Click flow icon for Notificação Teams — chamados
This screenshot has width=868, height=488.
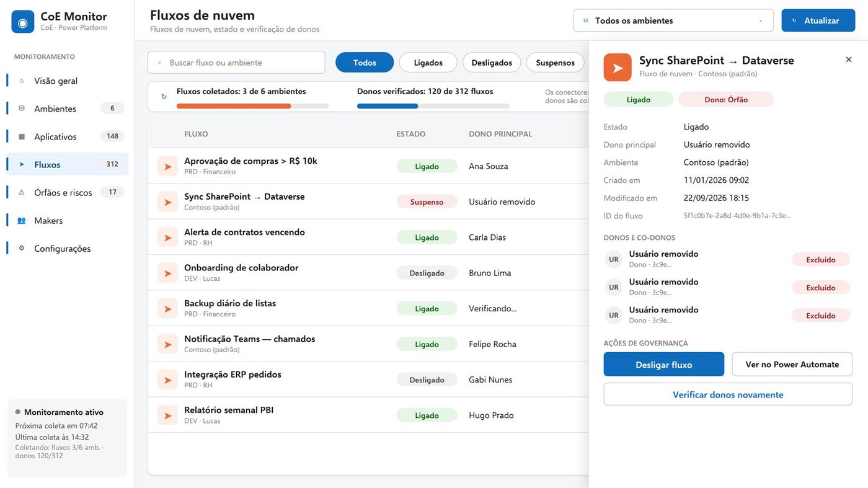point(167,344)
